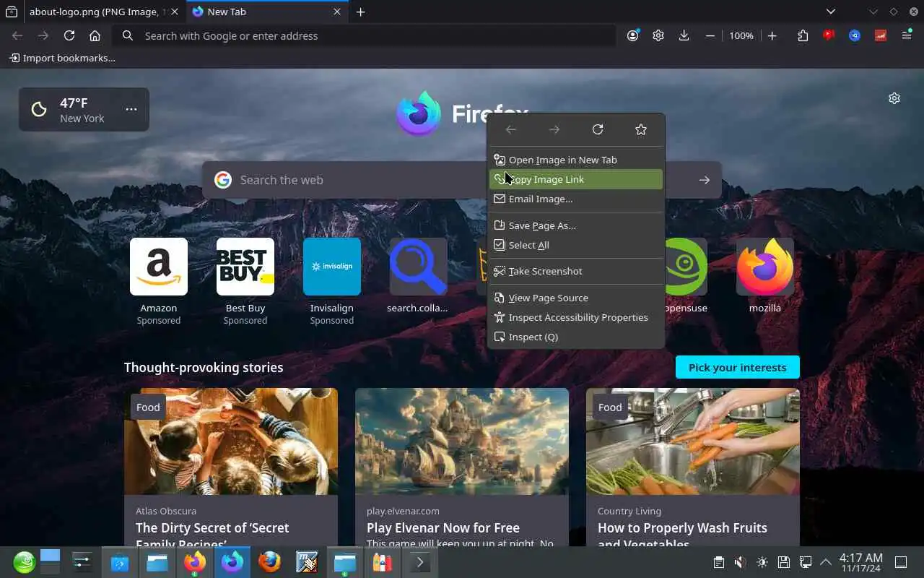Open Play Elvenar Now for Free story
This screenshot has width=924, height=578.
(x=462, y=467)
